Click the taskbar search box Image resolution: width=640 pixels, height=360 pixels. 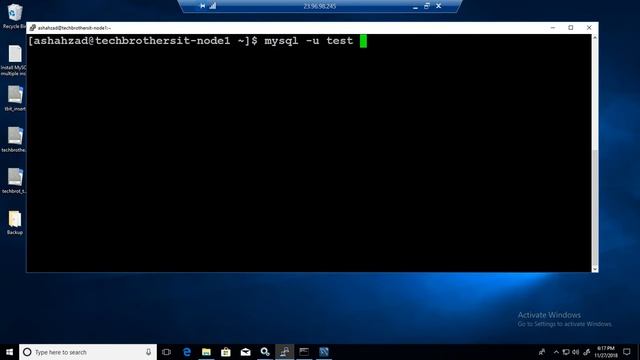point(88,352)
